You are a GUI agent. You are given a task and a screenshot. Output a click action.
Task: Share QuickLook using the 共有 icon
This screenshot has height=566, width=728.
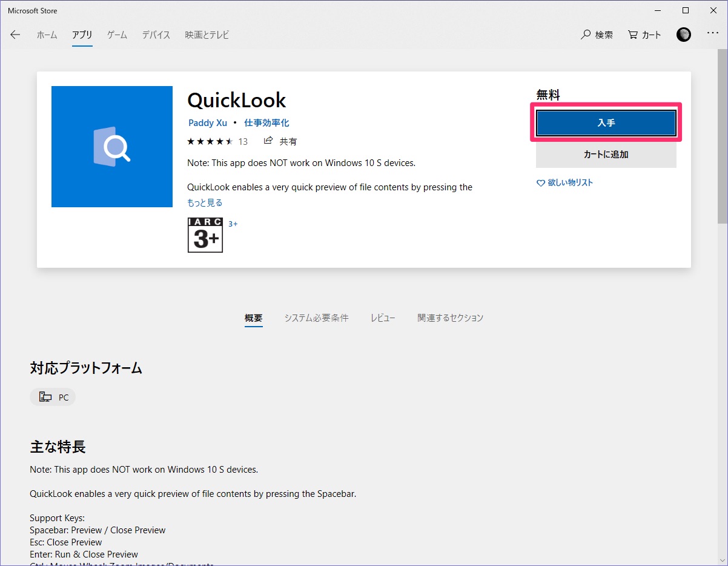268,141
